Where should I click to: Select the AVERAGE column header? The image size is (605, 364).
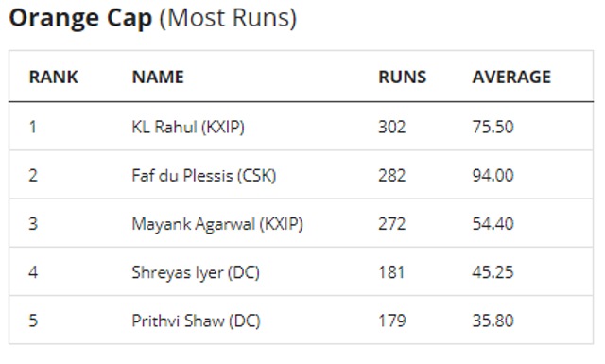pyautogui.click(x=511, y=77)
